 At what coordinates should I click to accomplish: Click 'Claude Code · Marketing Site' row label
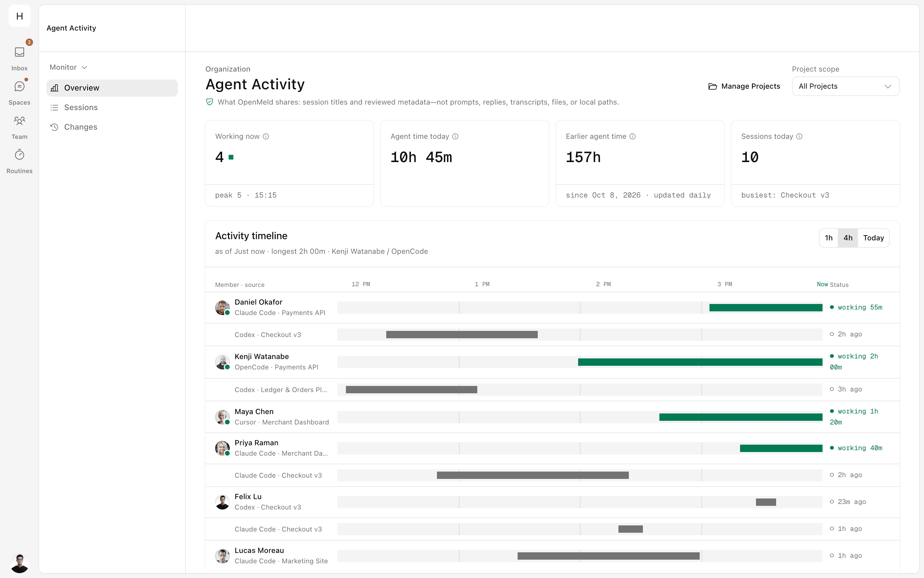click(281, 561)
